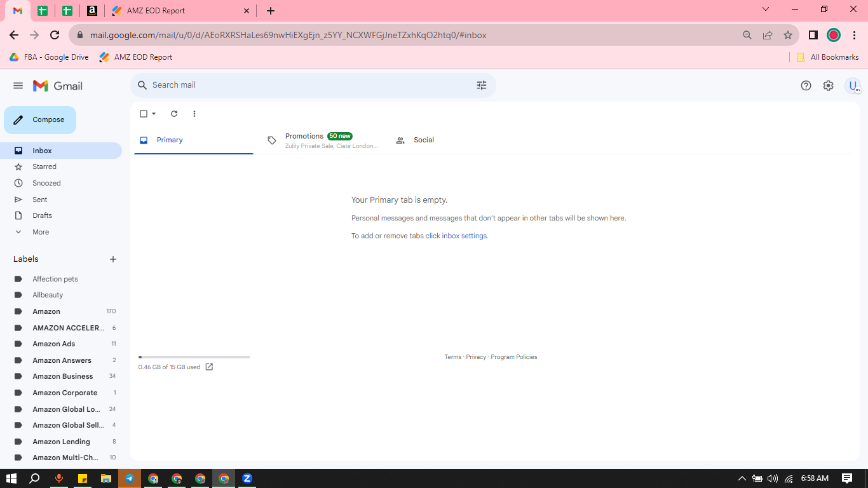
Task: Show search options filter icon
Action: (482, 85)
